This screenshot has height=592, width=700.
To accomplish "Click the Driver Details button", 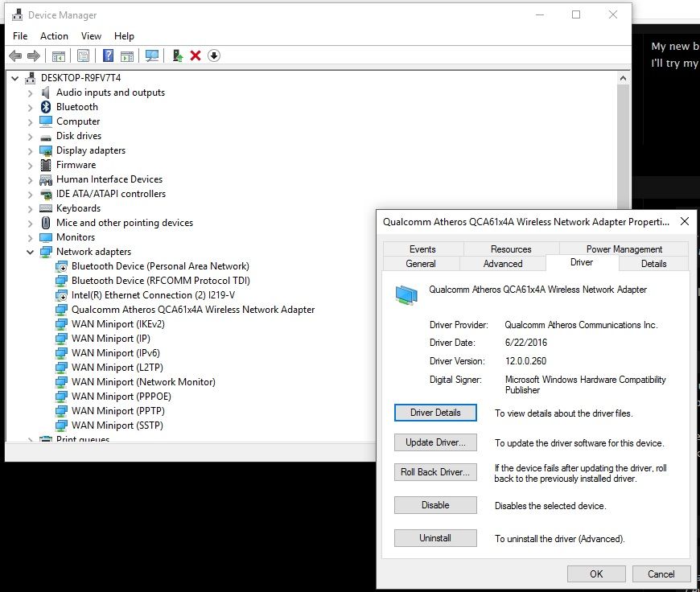I will tap(435, 413).
